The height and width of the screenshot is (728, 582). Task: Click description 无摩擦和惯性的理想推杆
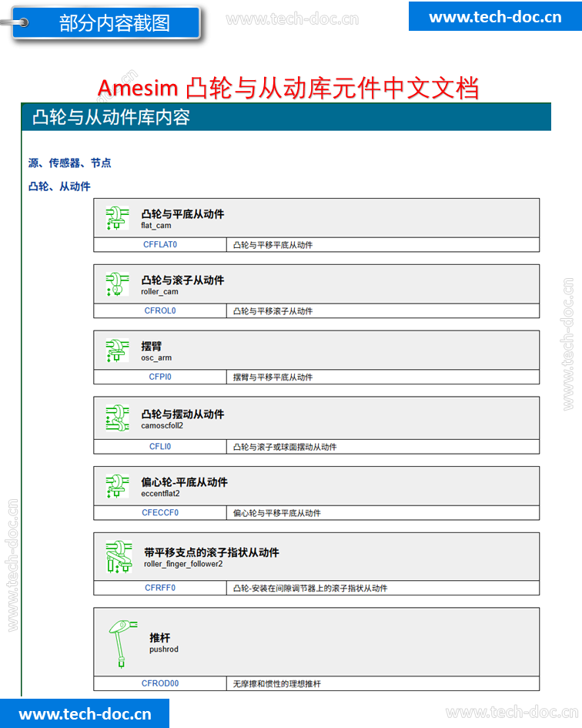[x=277, y=684]
